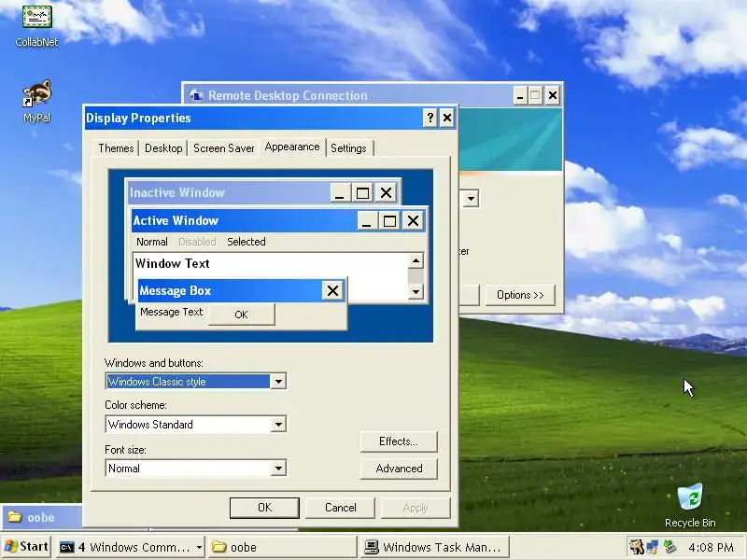747x560 pixels.
Task: Go to the Settings tab
Action: click(348, 148)
